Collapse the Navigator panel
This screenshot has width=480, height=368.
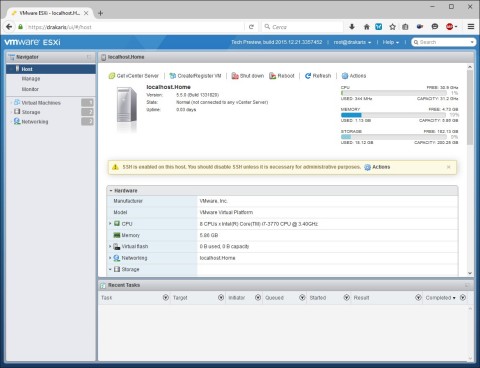(89, 57)
